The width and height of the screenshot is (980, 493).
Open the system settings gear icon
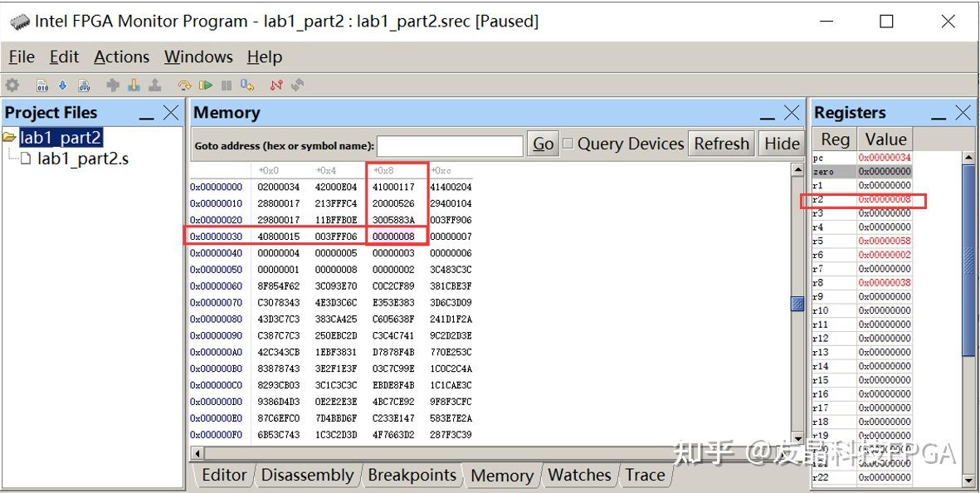tap(11, 84)
